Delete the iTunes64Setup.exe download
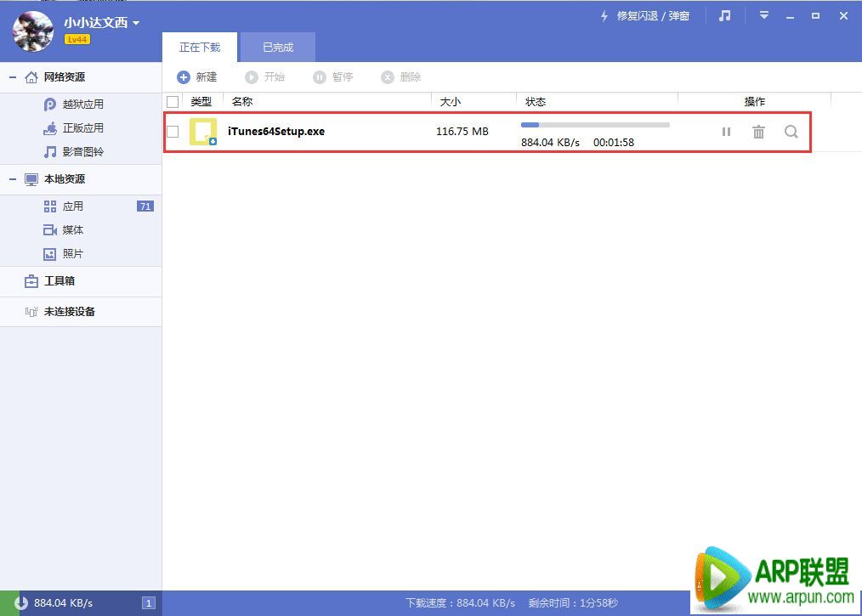 coord(758,132)
